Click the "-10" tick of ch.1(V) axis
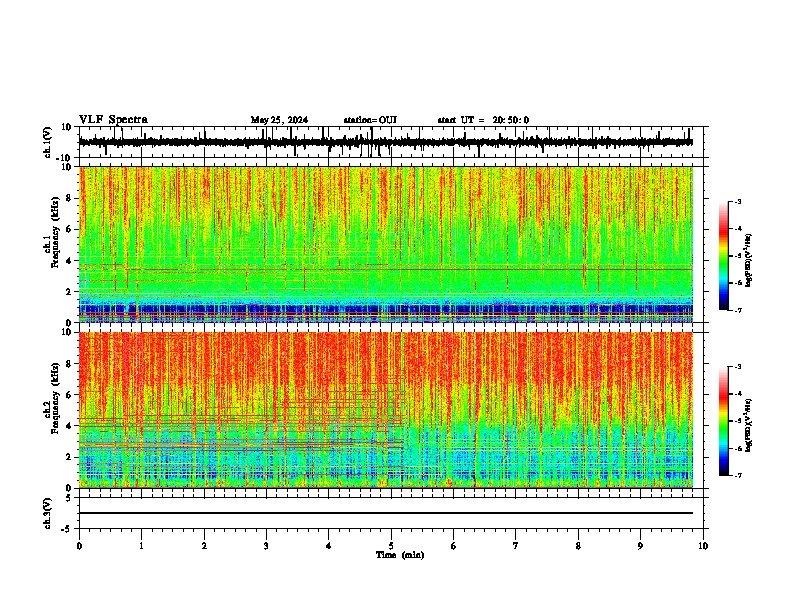Image resolution: width=792 pixels, height=612 pixels. coord(65,158)
